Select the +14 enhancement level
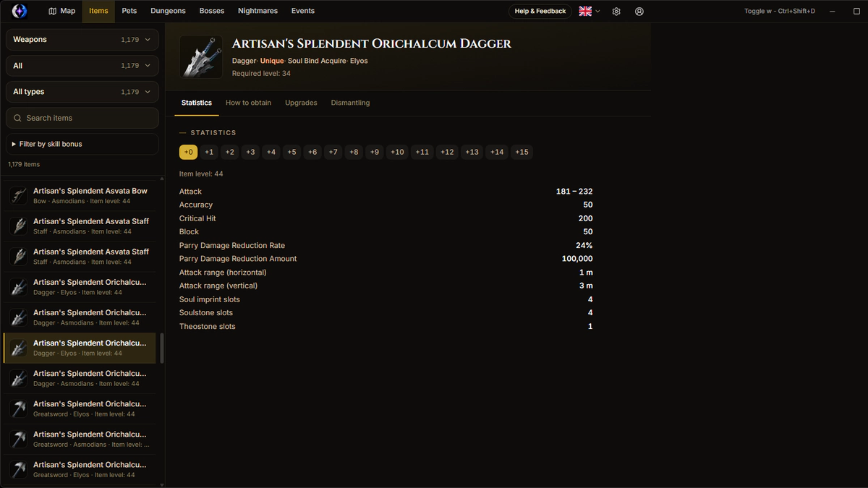Image resolution: width=868 pixels, height=488 pixels. pyautogui.click(x=496, y=152)
